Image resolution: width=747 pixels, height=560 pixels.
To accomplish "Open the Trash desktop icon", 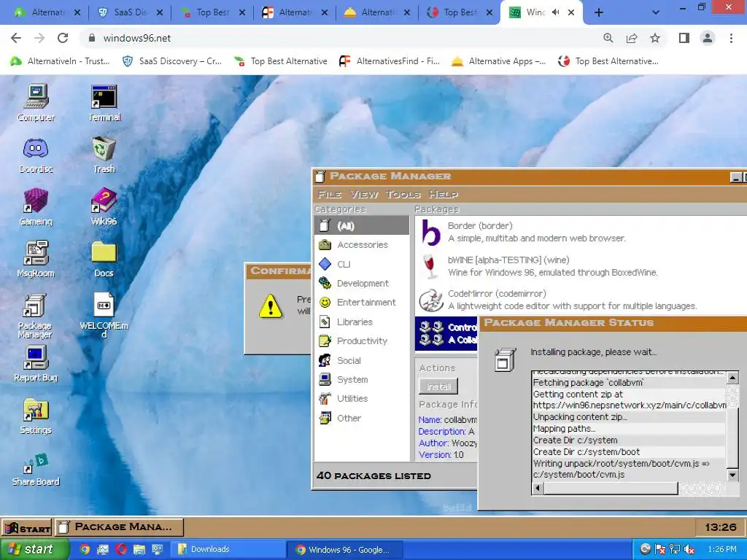I will click(104, 155).
